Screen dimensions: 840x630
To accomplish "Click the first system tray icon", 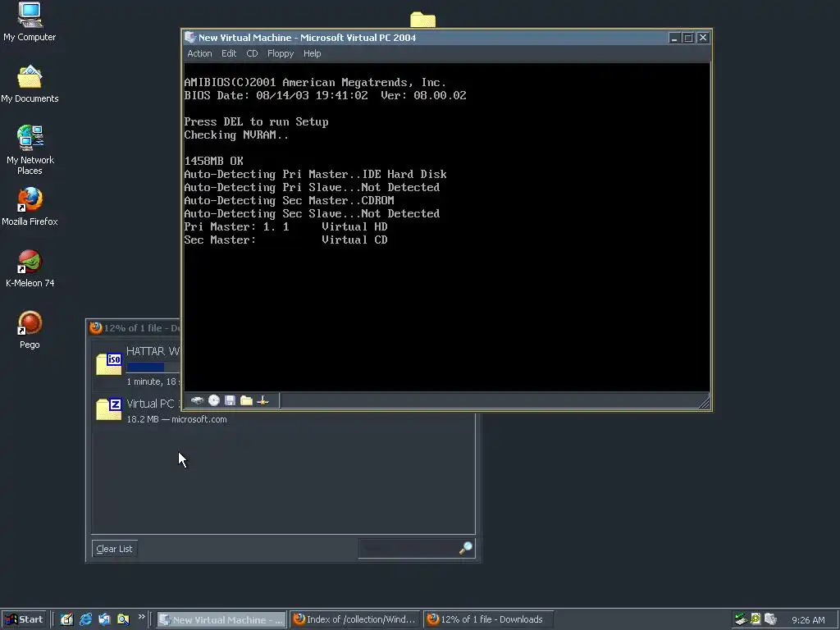I will coord(741,619).
